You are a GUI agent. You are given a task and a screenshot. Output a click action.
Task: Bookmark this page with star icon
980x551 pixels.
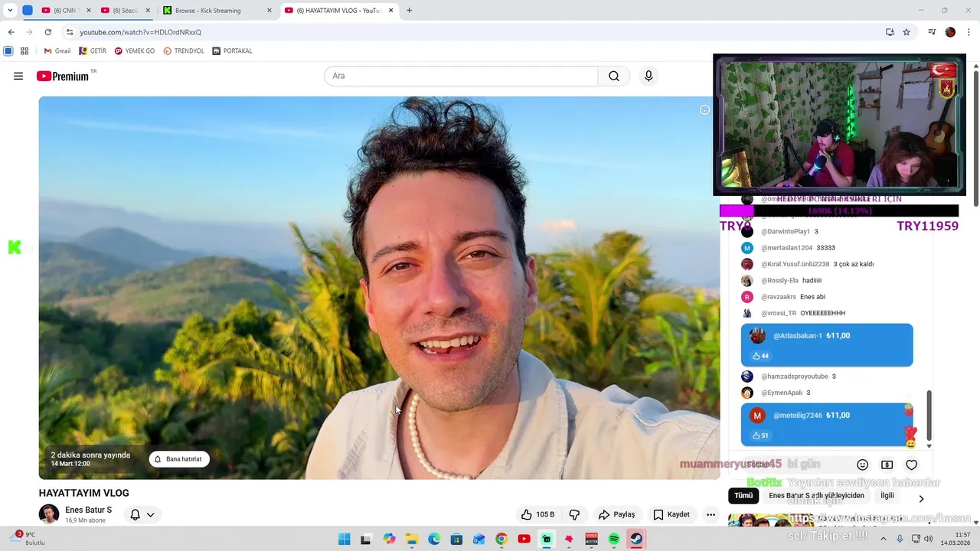906,32
